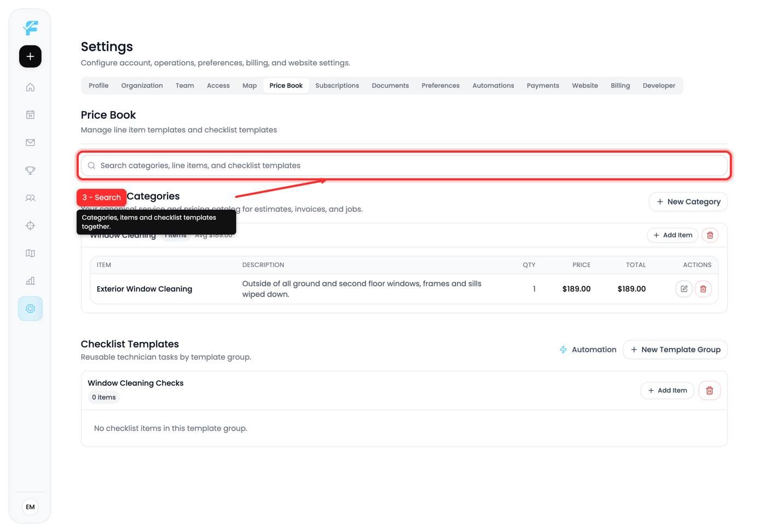Viewport: 766px width, 532px height.
Task: Switch to the Payments tab
Action: [x=543, y=85]
